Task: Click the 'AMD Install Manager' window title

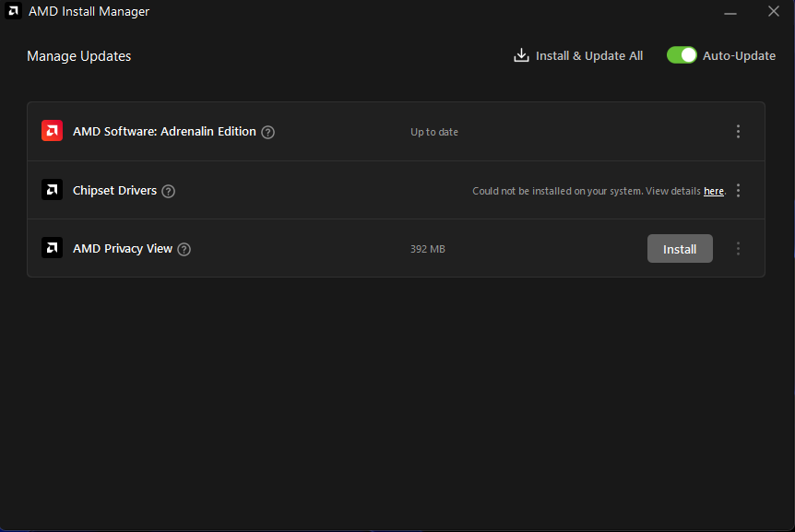Action: (x=89, y=11)
